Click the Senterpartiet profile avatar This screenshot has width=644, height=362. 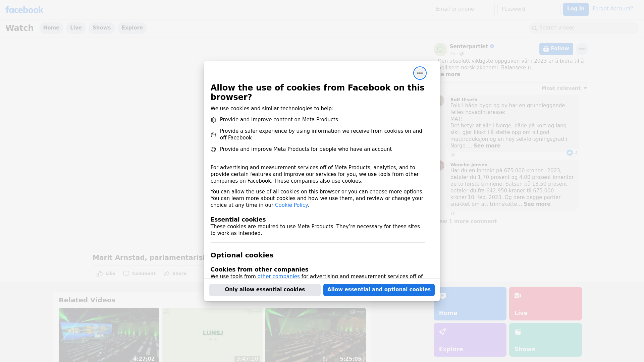click(x=440, y=50)
